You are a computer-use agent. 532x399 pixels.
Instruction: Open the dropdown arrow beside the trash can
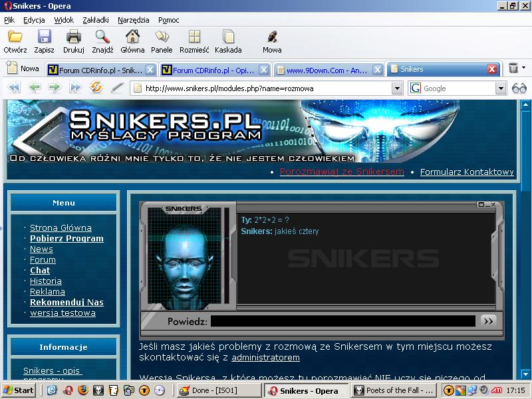(x=524, y=68)
